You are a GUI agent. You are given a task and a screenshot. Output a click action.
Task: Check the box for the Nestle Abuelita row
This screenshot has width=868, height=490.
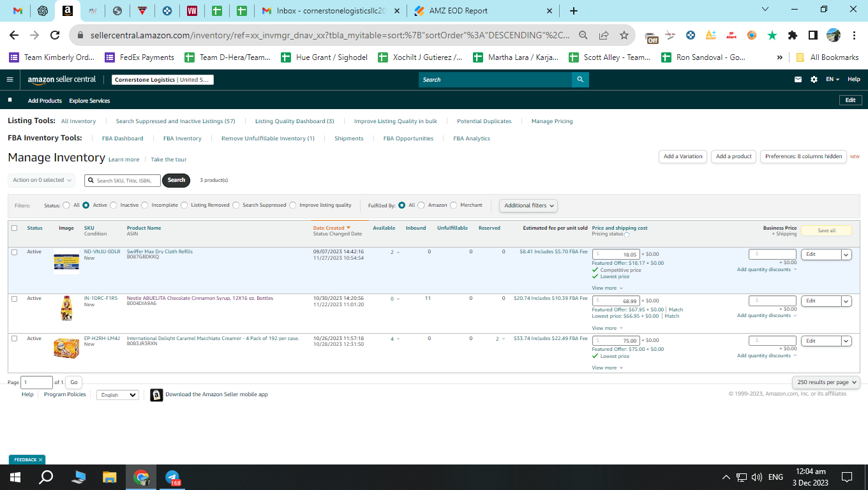(14, 299)
